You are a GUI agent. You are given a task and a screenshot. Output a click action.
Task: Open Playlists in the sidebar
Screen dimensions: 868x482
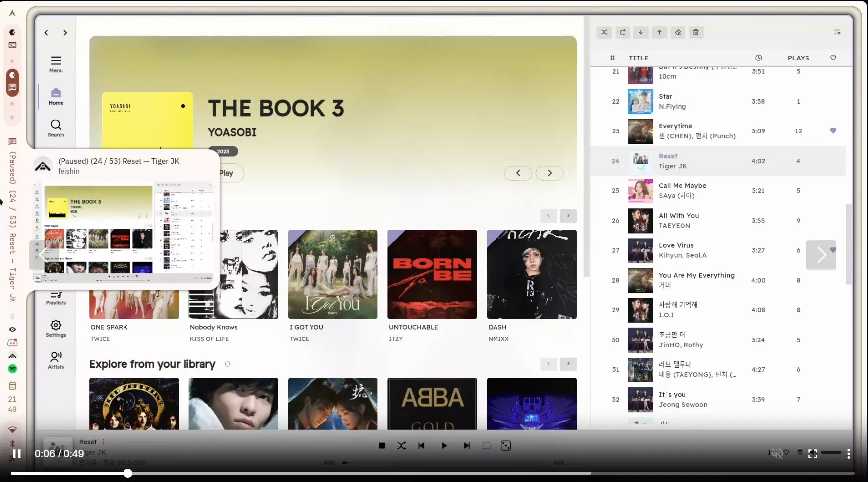coord(56,298)
